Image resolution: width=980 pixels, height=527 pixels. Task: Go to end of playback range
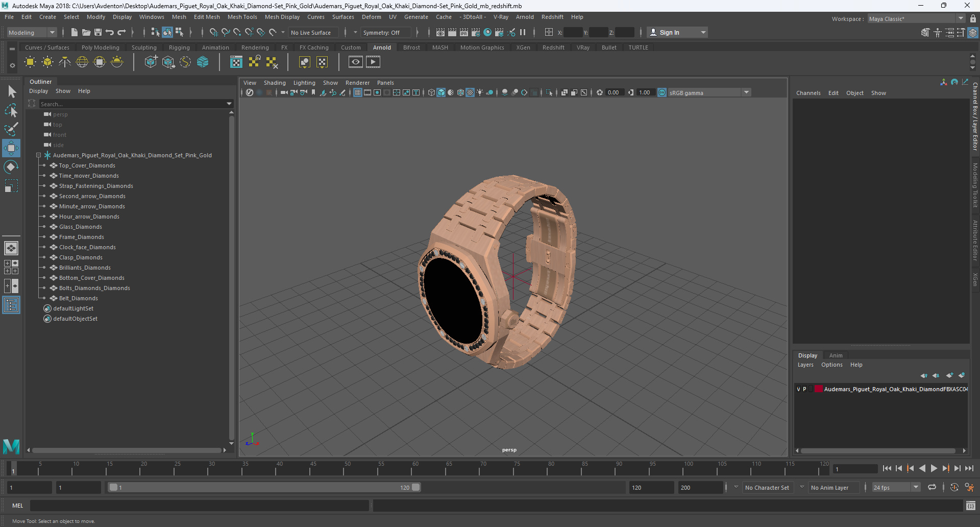pos(969,468)
